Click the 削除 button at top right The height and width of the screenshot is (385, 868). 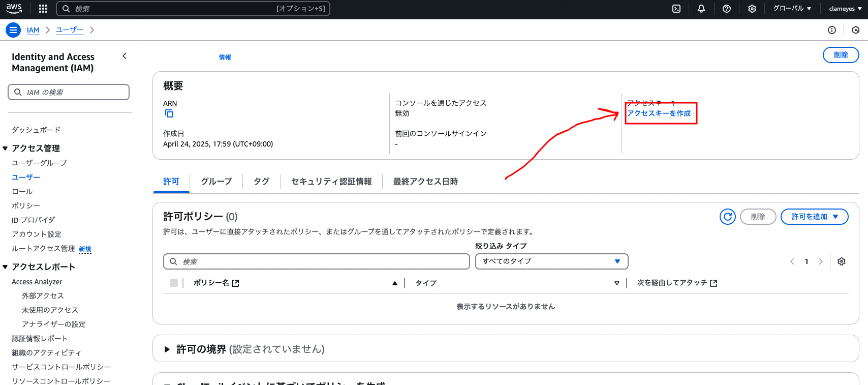pos(841,55)
